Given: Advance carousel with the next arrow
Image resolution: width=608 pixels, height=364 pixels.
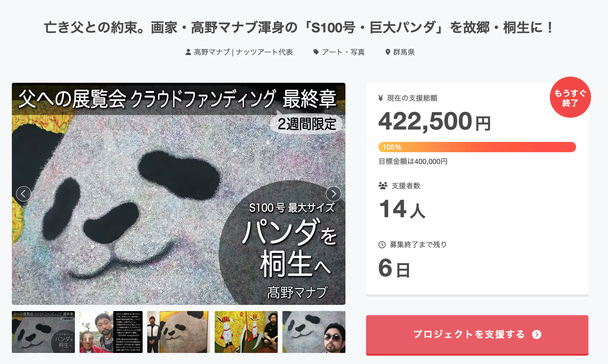Looking at the screenshot, I should point(333,194).
